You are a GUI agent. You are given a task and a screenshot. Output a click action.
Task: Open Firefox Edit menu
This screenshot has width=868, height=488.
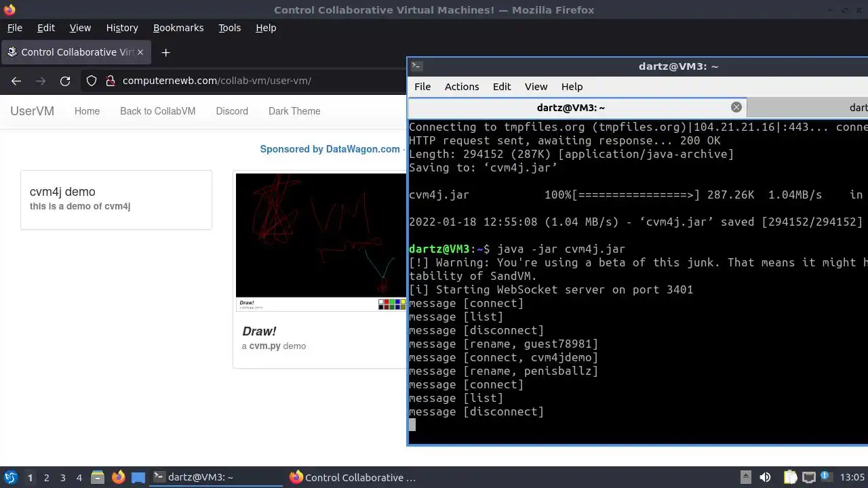46,28
